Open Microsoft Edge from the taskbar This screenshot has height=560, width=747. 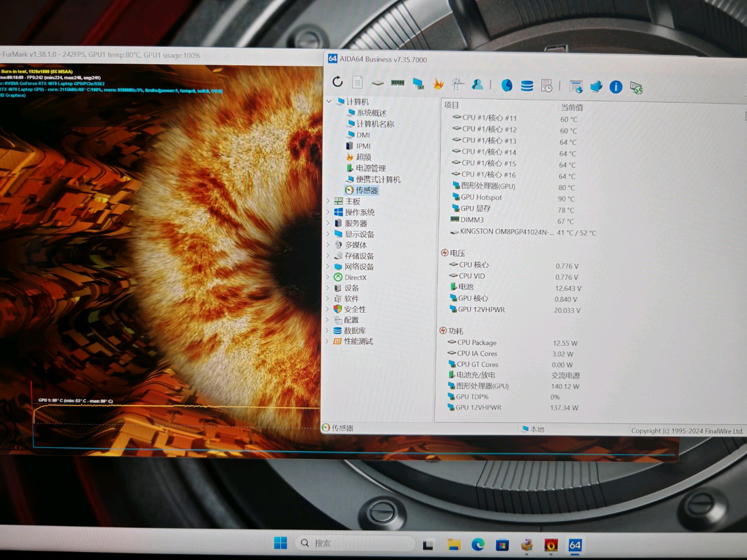pyautogui.click(x=478, y=545)
